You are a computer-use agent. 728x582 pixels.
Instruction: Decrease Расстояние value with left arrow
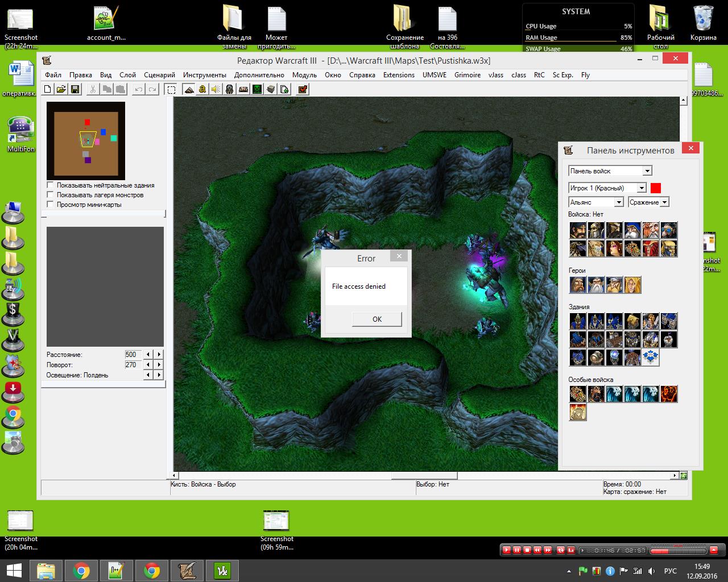click(x=148, y=355)
